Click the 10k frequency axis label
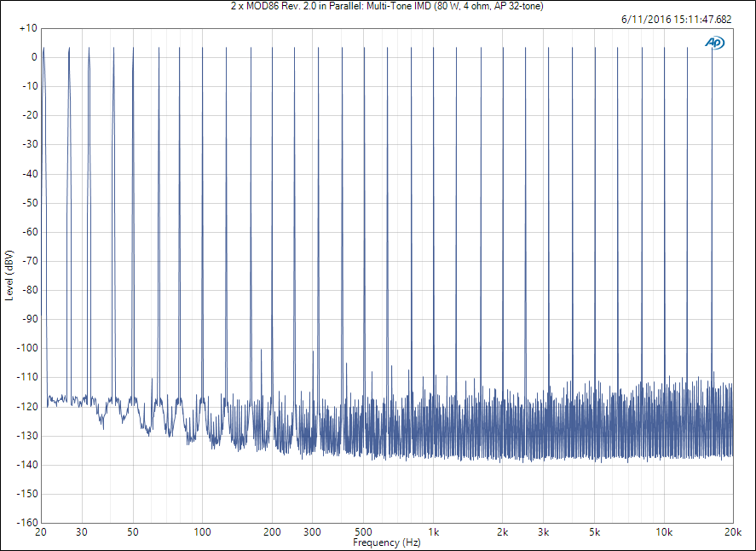This screenshot has height=551, width=756. click(664, 531)
